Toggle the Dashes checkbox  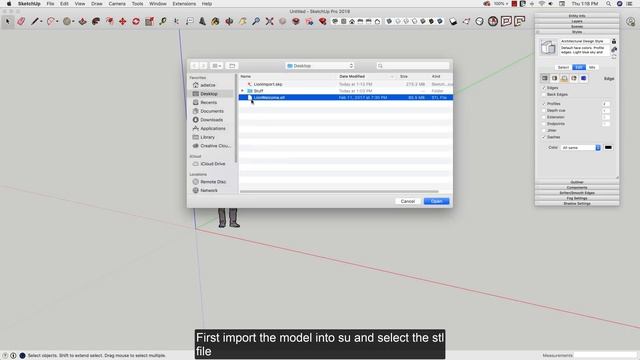click(544, 137)
